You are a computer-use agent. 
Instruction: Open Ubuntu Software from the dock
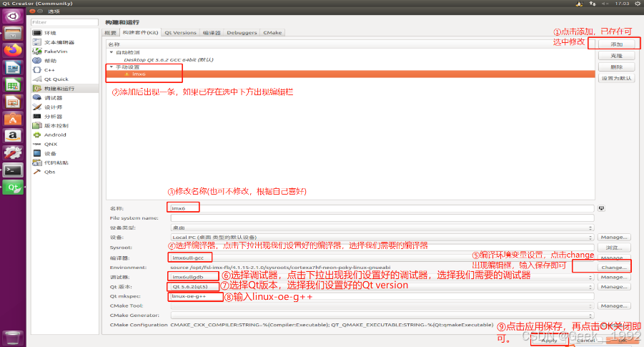click(x=13, y=119)
